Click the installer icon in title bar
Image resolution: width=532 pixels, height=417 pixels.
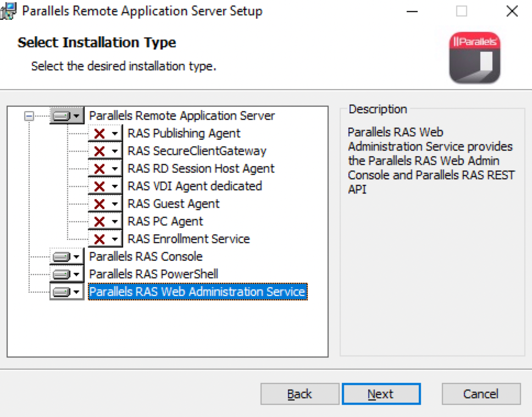point(8,11)
